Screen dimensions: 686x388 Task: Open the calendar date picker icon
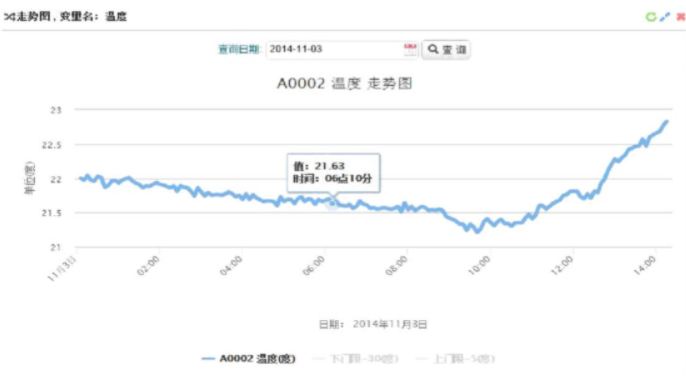pos(410,49)
